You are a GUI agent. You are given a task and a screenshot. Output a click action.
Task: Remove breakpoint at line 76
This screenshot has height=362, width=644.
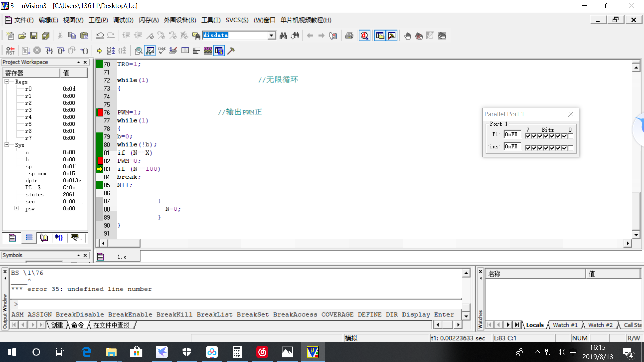(100, 112)
